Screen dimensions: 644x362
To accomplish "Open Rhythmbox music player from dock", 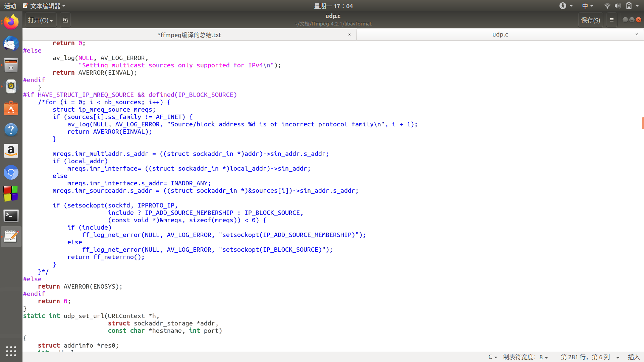I will 11,86.
